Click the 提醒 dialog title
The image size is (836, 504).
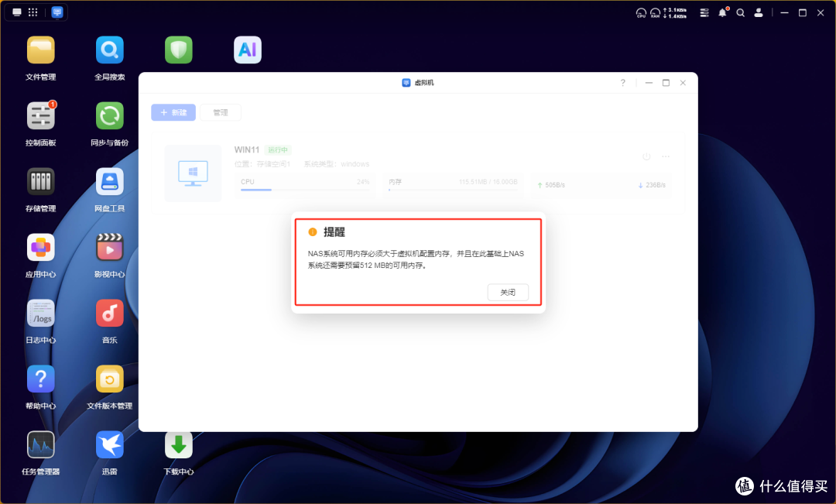tap(334, 232)
